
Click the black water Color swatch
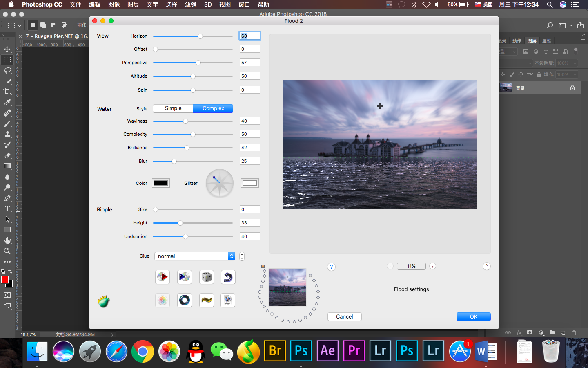tap(161, 183)
